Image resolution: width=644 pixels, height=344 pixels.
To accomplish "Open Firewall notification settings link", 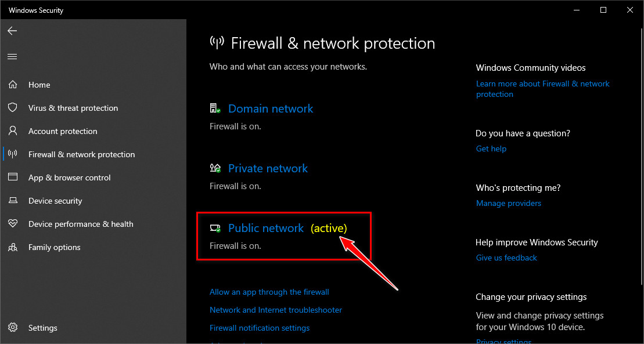I will 260,328.
